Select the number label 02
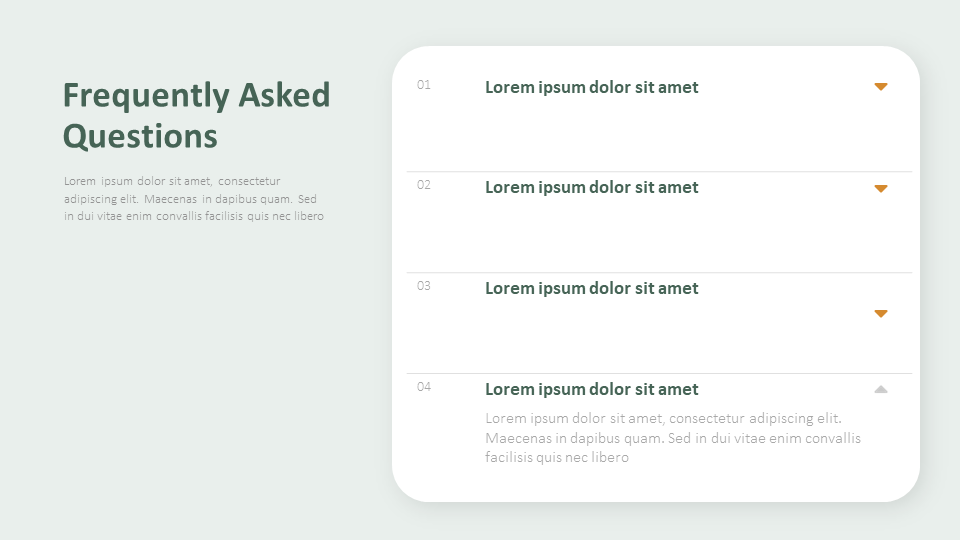The height and width of the screenshot is (540, 960). point(424,185)
